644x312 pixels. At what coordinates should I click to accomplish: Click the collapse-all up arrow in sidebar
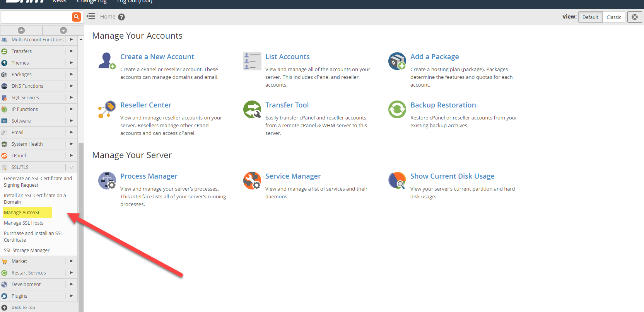point(21,30)
